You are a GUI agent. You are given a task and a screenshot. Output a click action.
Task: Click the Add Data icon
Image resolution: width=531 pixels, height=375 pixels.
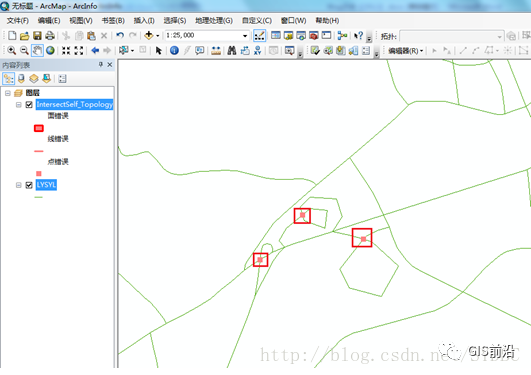click(x=149, y=35)
